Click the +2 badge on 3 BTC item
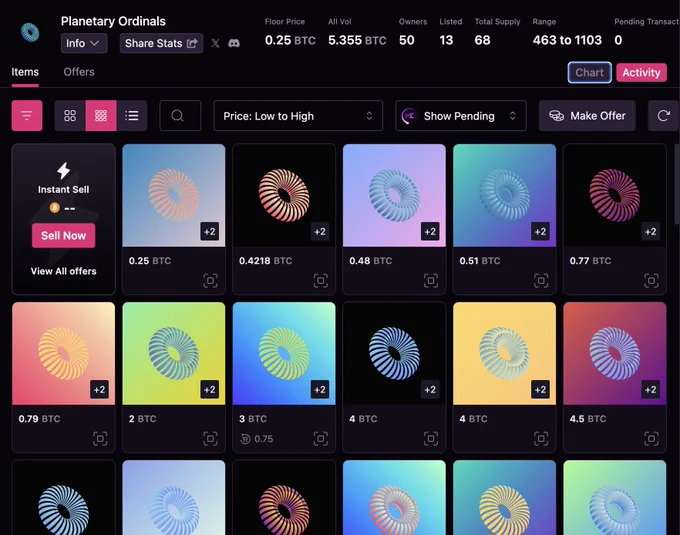 click(x=320, y=389)
